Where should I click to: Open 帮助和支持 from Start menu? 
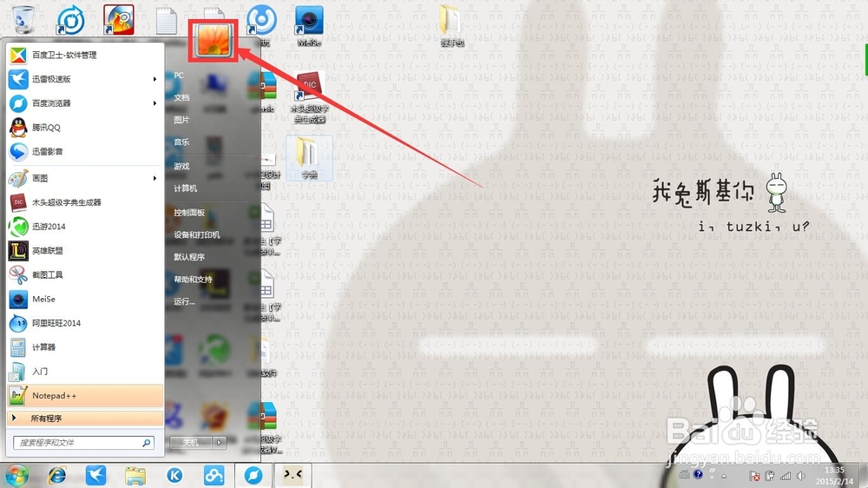coord(194,280)
